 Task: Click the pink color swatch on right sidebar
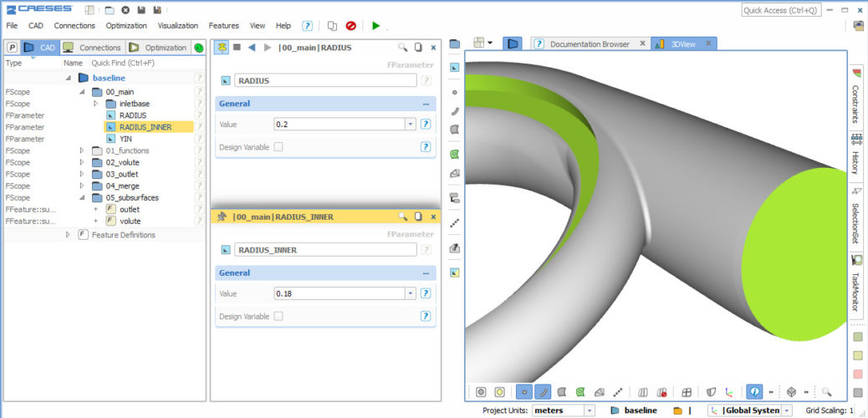(x=858, y=374)
